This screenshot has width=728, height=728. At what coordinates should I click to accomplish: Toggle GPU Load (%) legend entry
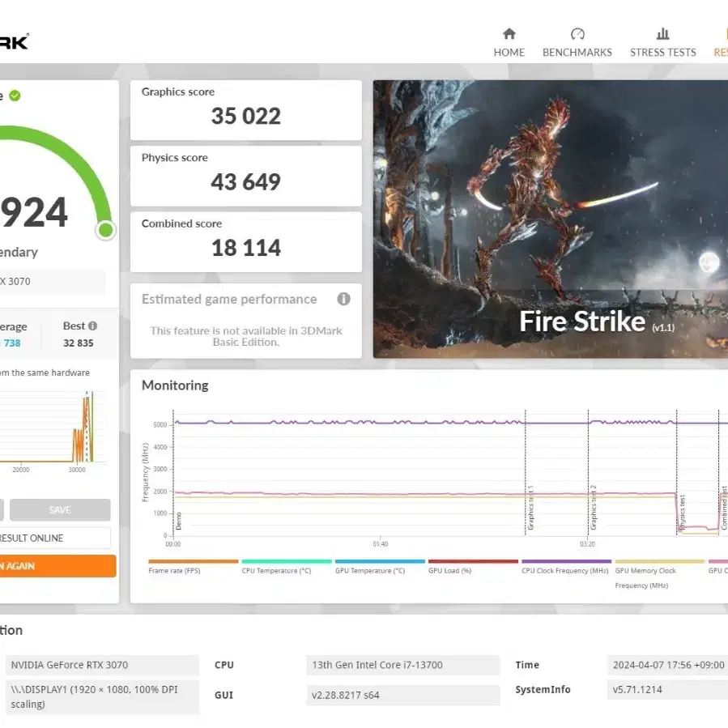[x=473, y=566]
